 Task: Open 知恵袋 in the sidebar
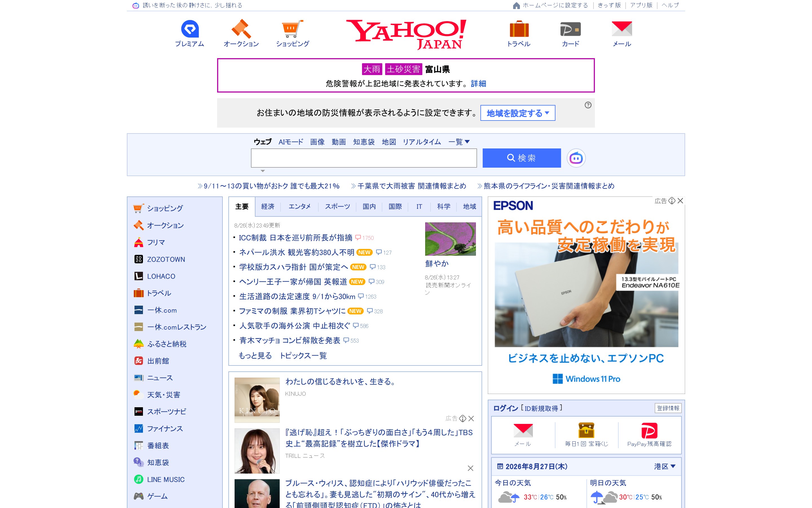pyautogui.click(x=151, y=462)
